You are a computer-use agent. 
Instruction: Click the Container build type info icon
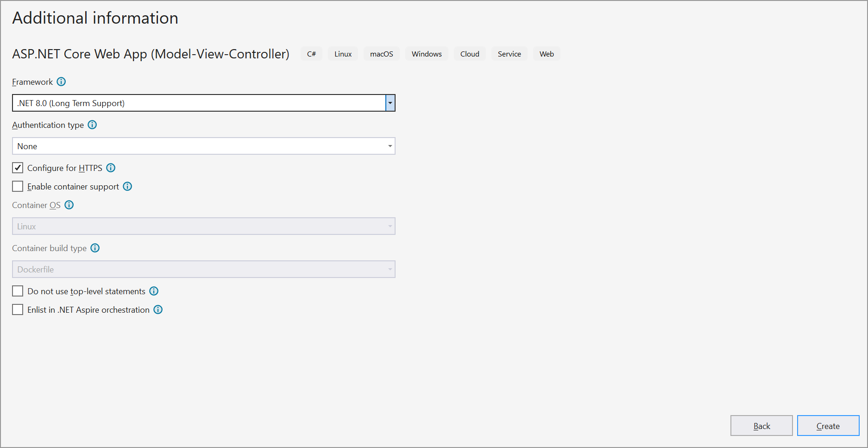[95, 248]
